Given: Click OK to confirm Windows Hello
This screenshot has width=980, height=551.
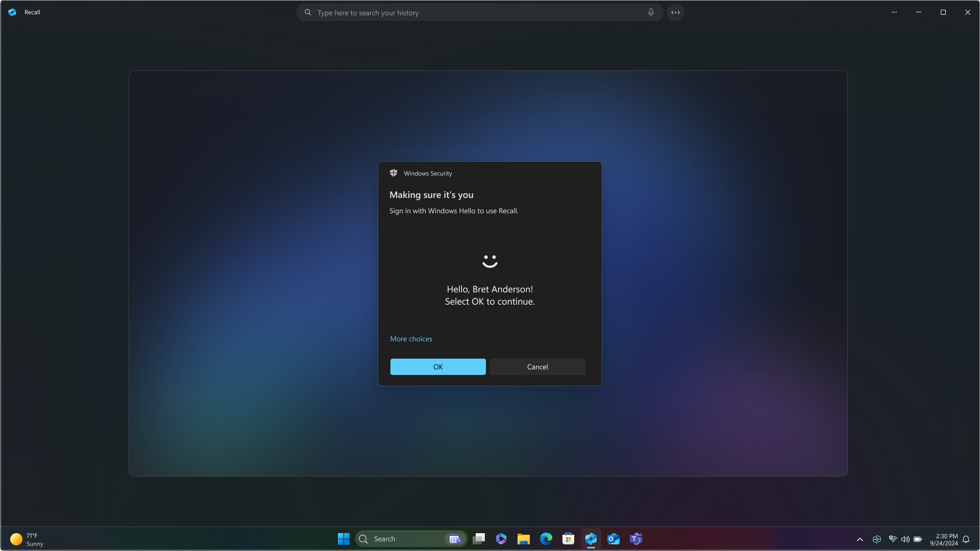Looking at the screenshot, I should [437, 366].
